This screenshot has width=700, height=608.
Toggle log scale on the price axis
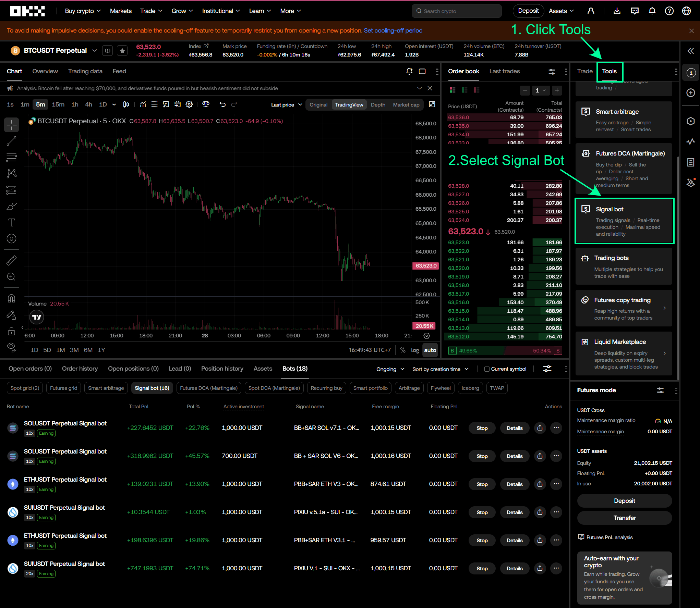tap(415, 350)
